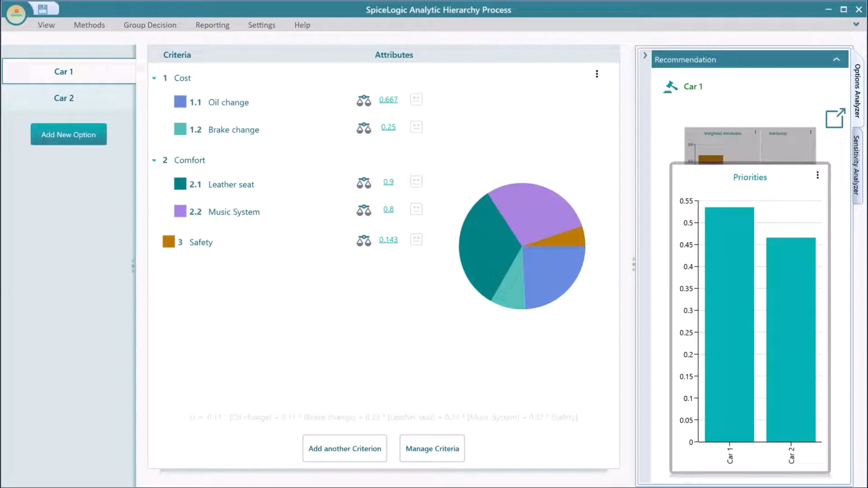This screenshot has height=488, width=868.
Task: Click the light teal Brake change color swatch
Action: pyautogui.click(x=180, y=129)
